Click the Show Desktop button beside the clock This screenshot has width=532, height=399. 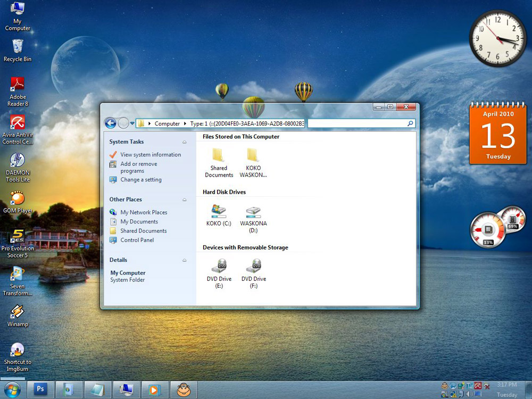(x=529, y=390)
